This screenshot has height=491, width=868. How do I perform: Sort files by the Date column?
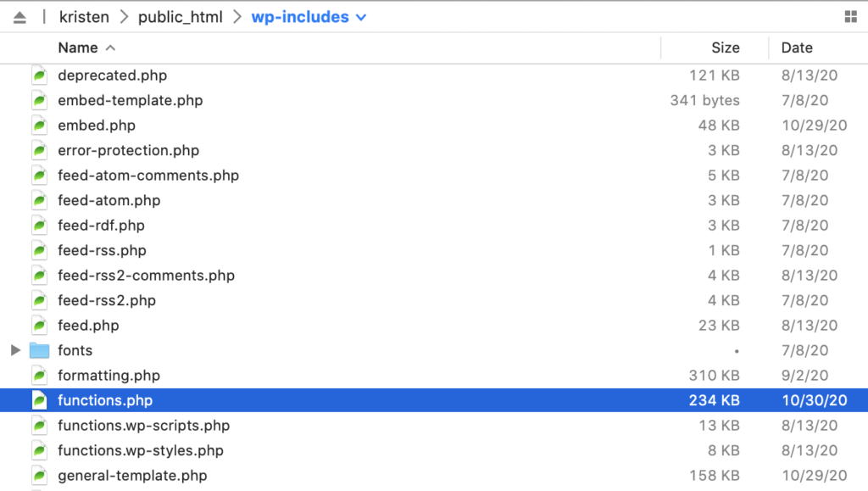[797, 47]
